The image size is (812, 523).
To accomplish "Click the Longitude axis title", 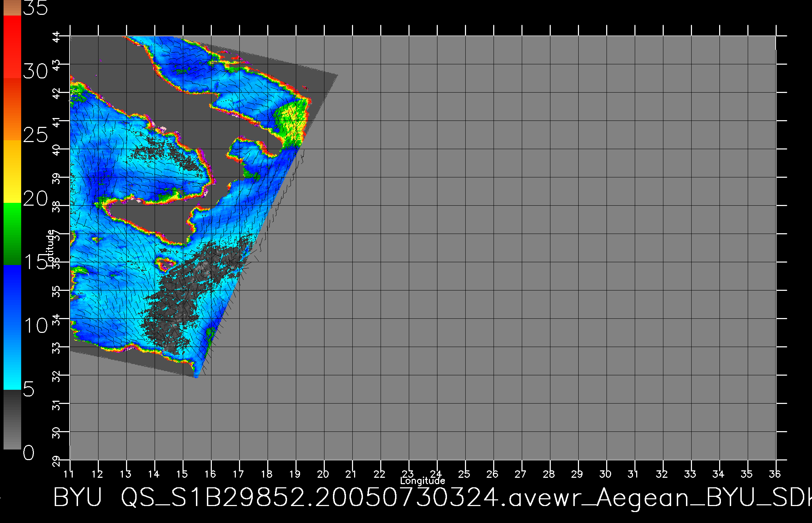I will tap(423, 481).
